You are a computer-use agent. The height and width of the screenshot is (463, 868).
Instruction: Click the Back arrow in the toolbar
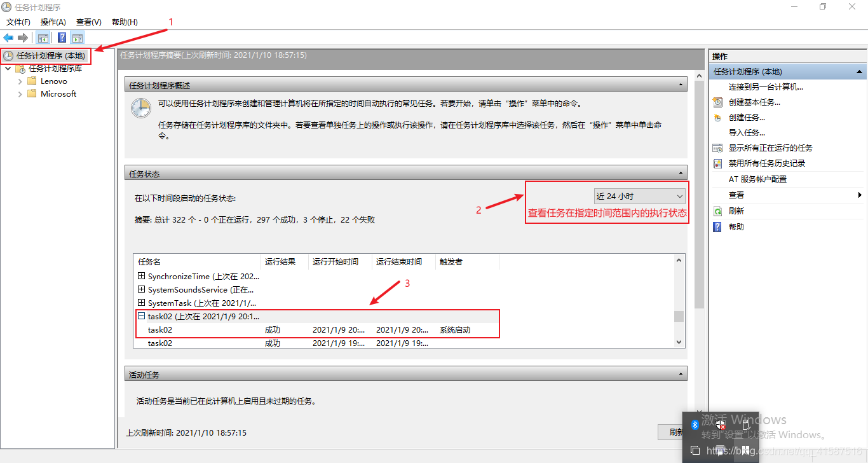click(9, 38)
